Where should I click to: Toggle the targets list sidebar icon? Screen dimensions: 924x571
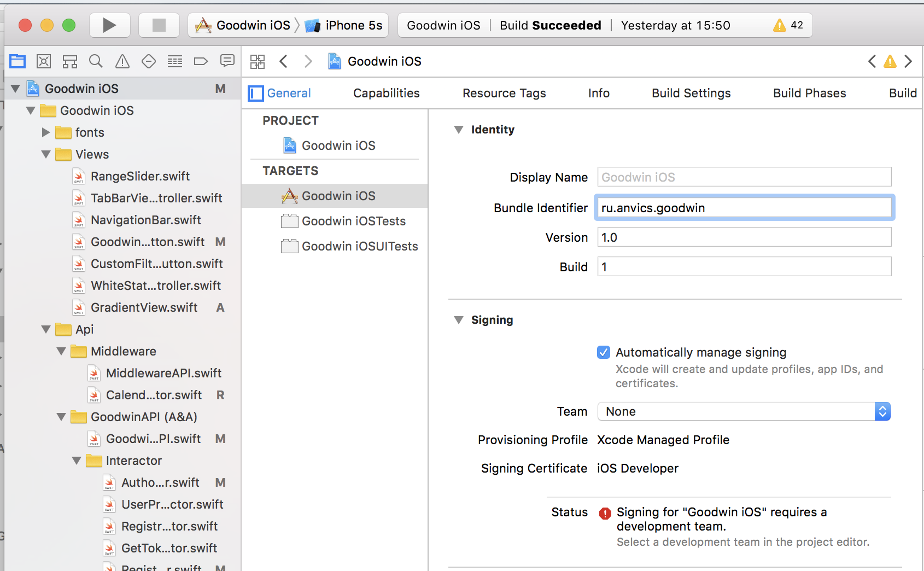pyautogui.click(x=256, y=94)
